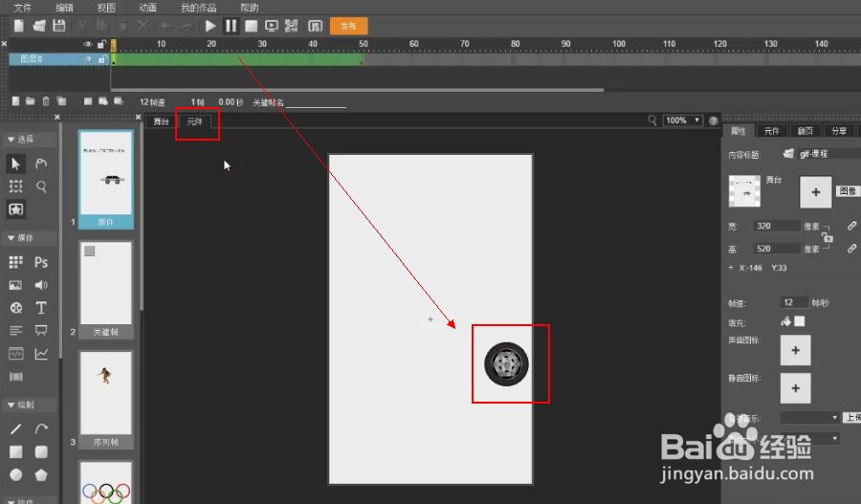861x504 pixels.
Task: Select the audio speaker tool
Action: (x=41, y=285)
